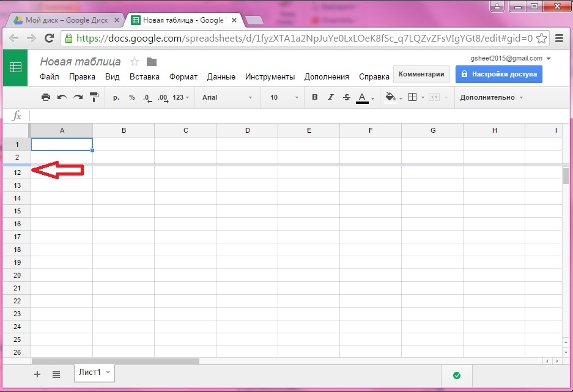Open the Инструменты menu
Viewport: 573px width, 392px height.
click(x=270, y=76)
